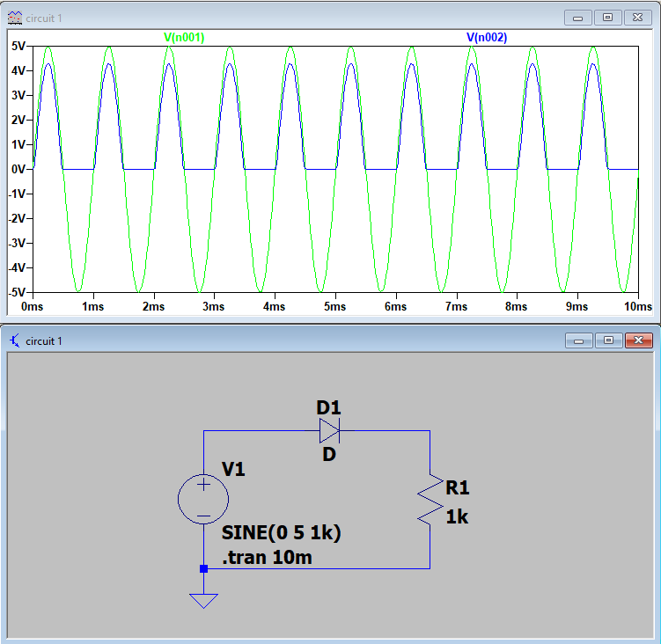This screenshot has height=644, width=661.
Task: Click the 5V label on vertical axis
Action: coord(17,46)
